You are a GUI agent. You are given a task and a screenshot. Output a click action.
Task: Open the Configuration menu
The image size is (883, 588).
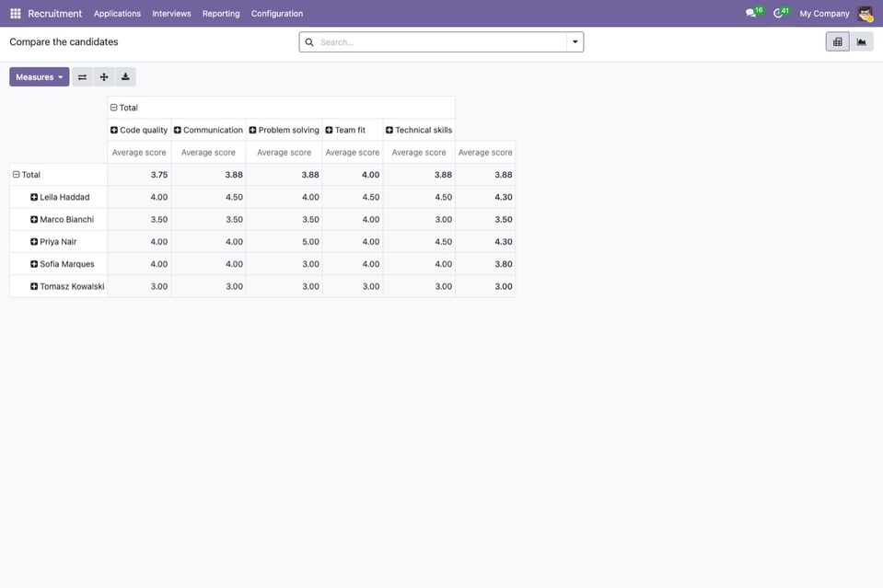click(277, 14)
